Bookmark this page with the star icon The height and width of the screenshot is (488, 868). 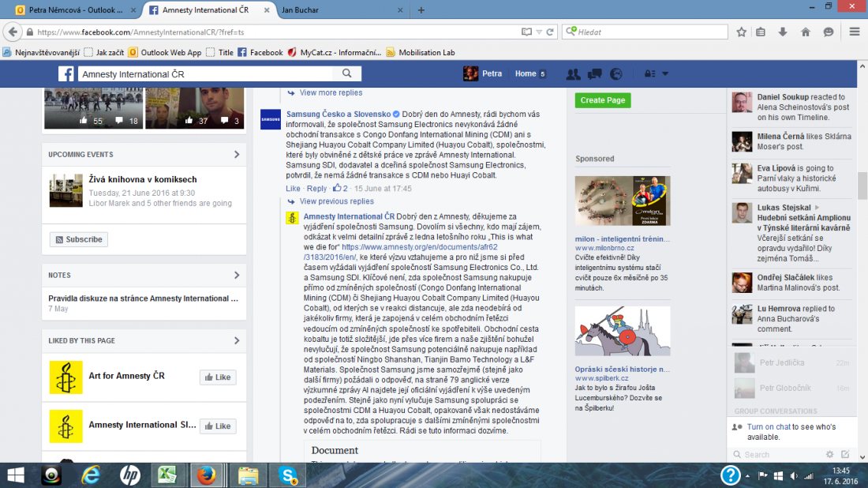click(x=741, y=32)
